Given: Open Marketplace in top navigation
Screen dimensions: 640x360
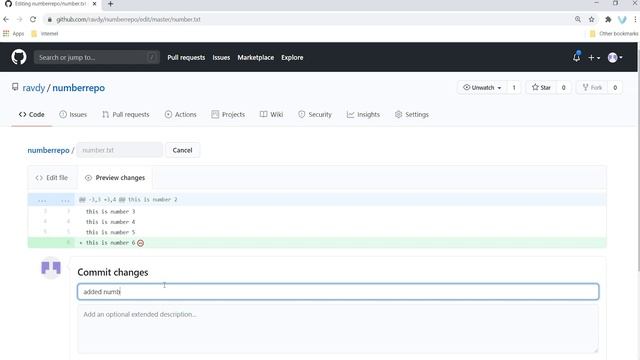Looking at the screenshot, I should click(256, 58).
